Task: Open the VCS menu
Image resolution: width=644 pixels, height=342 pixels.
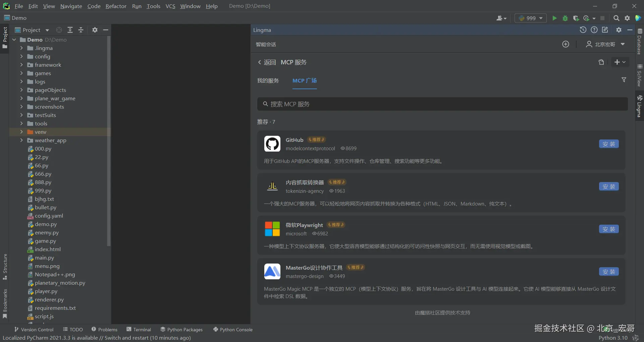Action: [x=170, y=6]
